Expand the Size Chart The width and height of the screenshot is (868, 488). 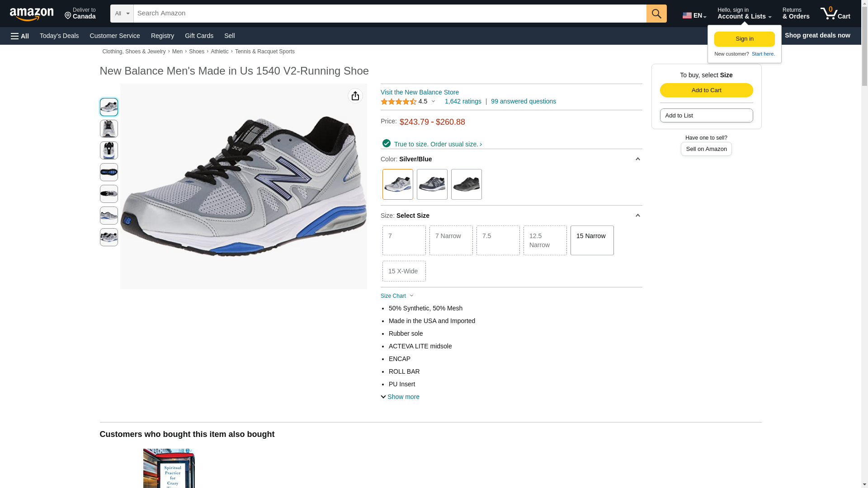[397, 296]
